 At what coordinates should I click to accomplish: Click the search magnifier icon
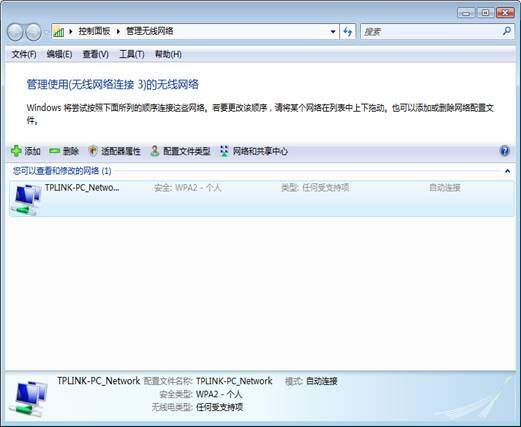click(507, 31)
